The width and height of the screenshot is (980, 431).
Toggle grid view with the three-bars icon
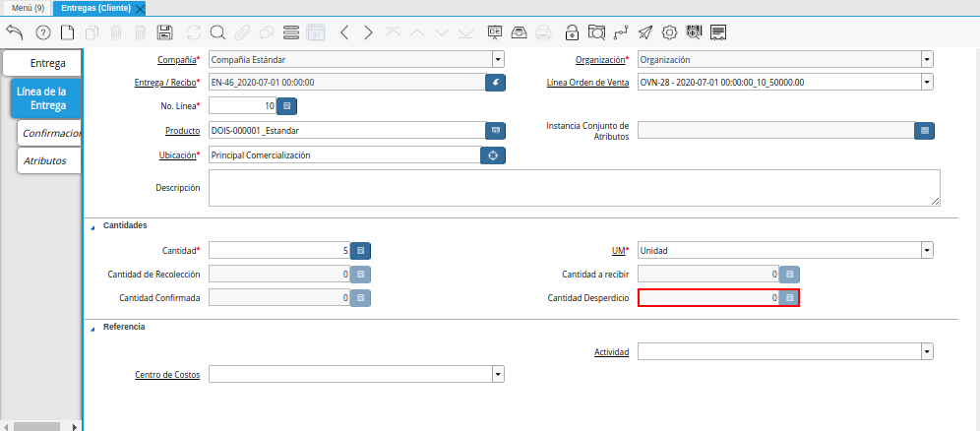[290, 32]
